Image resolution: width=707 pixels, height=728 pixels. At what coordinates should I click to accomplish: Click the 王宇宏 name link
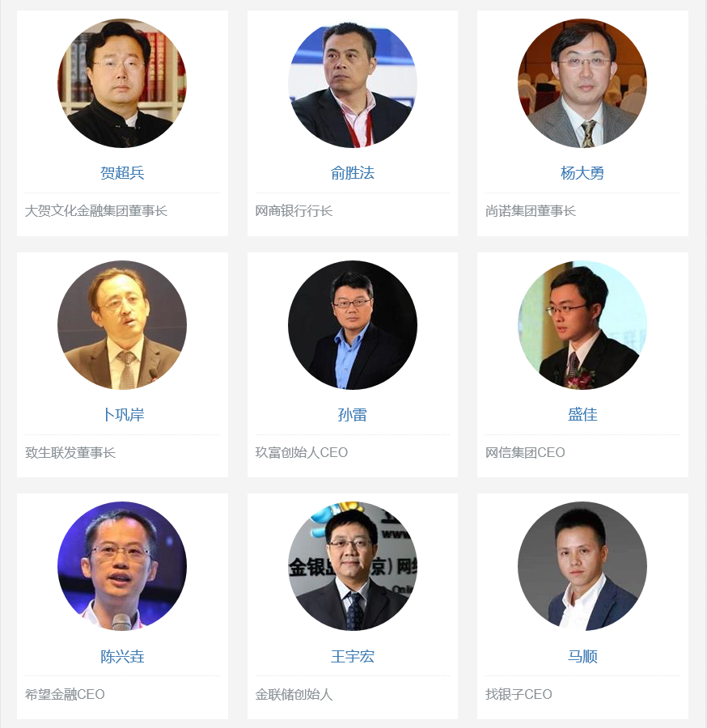[x=353, y=657]
